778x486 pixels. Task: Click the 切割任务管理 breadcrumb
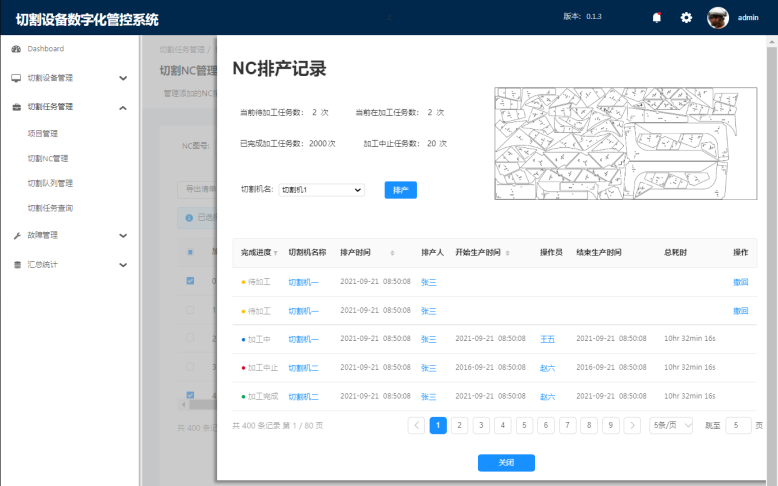[182, 50]
